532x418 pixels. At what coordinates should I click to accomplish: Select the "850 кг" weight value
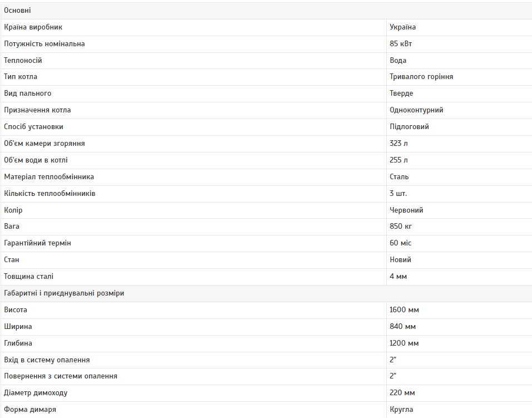(x=401, y=227)
